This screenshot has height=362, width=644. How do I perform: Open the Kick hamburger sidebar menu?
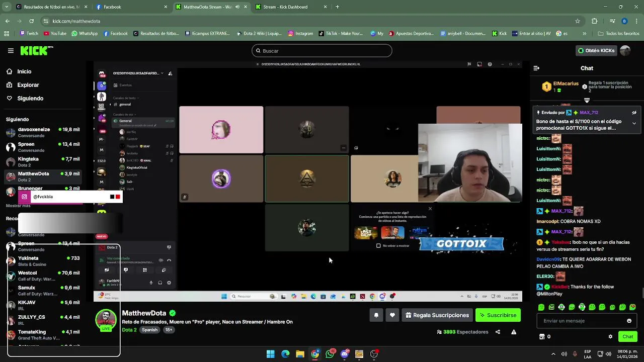point(11,51)
